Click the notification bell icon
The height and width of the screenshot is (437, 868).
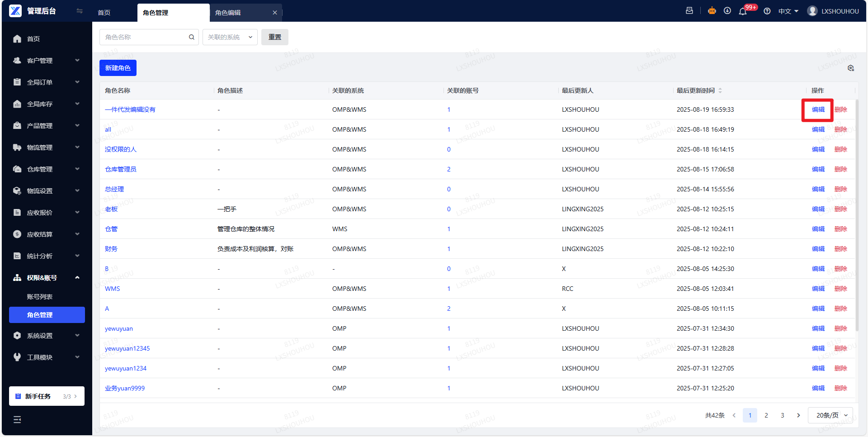pyautogui.click(x=743, y=11)
